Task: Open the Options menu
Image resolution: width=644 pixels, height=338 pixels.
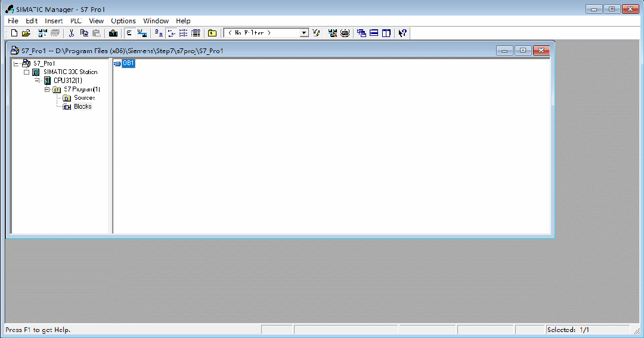Action: coord(123,21)
